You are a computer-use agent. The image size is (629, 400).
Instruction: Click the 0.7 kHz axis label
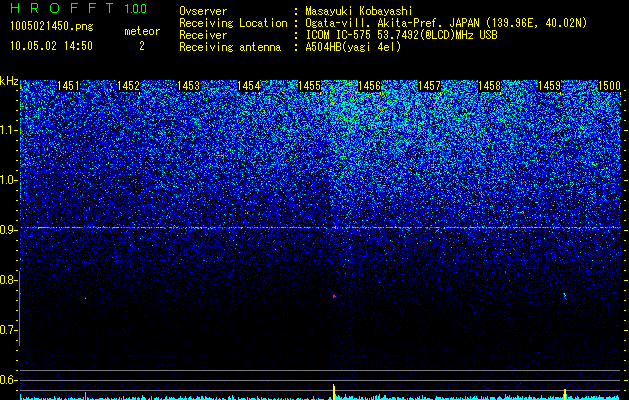click(8, 330)
